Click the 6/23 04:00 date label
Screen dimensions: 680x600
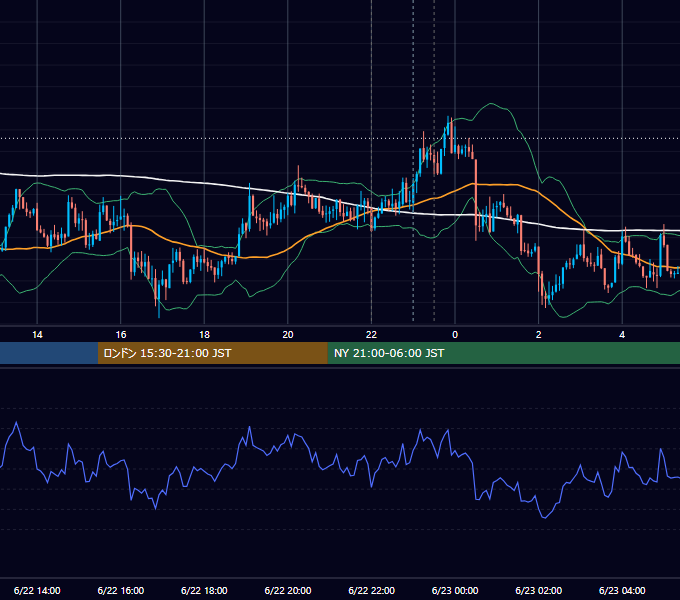(x=622, y=590)
